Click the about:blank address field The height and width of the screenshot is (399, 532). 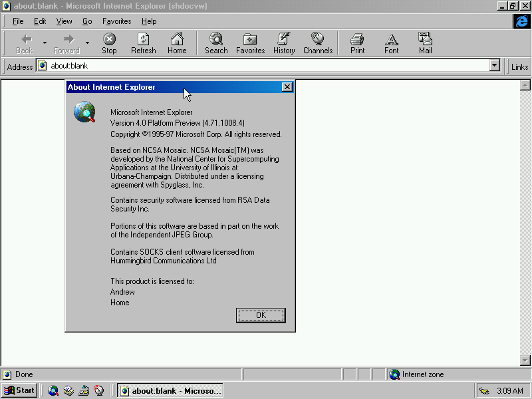click(266, 66)
